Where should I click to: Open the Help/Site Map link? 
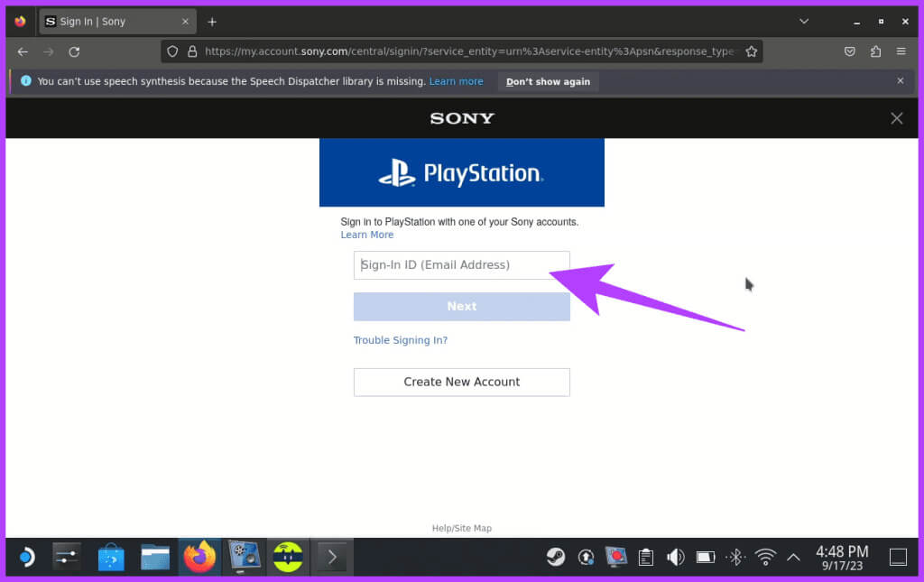[461, 529]
